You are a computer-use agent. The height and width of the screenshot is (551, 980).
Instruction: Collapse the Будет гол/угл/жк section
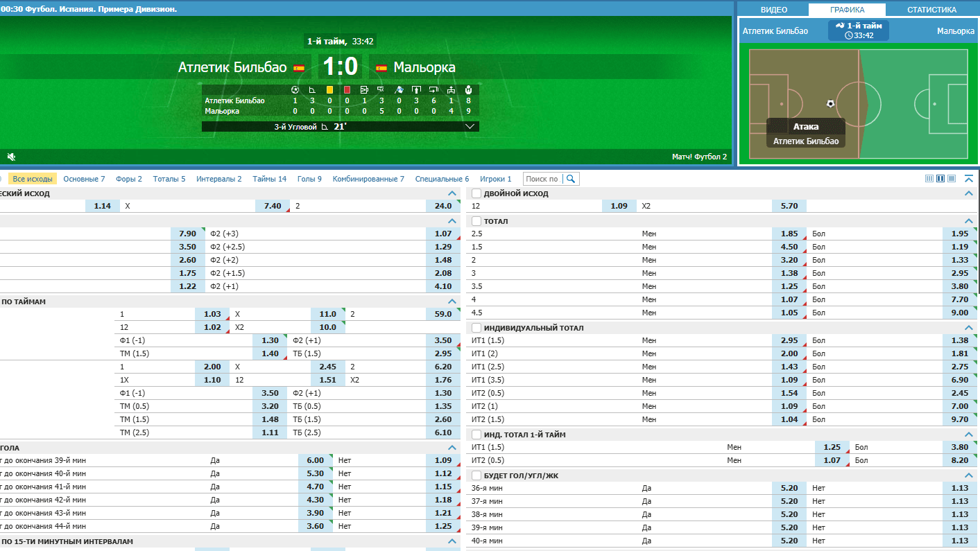click(969, 475)
